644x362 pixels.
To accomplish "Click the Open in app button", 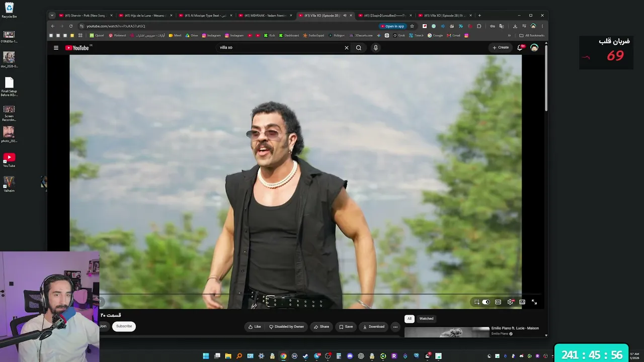I will coord(393,26).
